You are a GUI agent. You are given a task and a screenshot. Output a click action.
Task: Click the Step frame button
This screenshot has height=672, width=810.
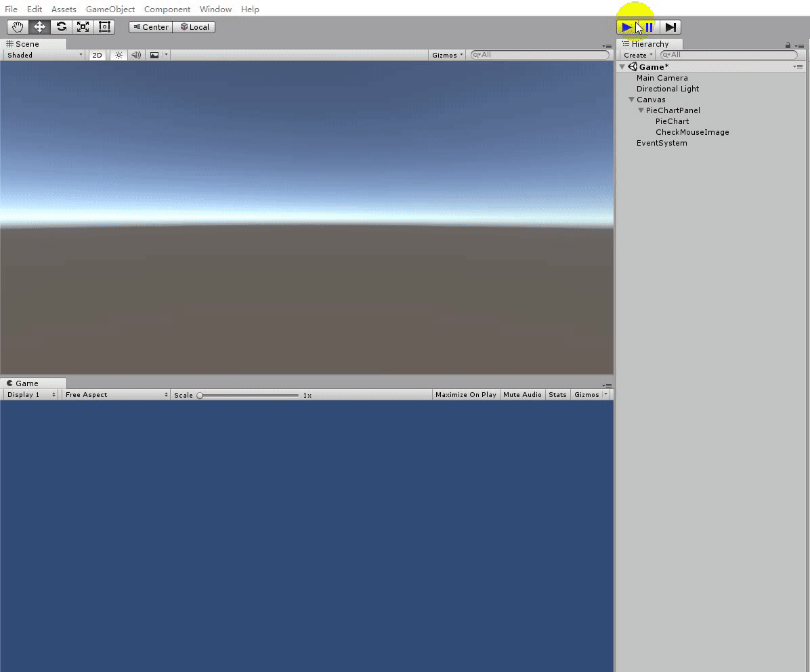(x=670, y=27)
